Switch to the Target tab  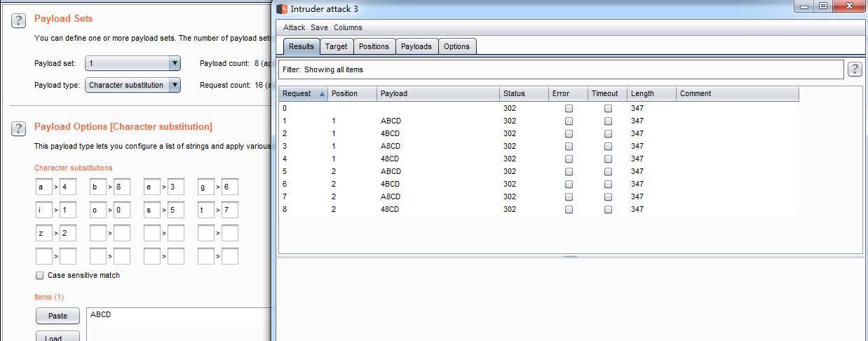click(336, 47)
